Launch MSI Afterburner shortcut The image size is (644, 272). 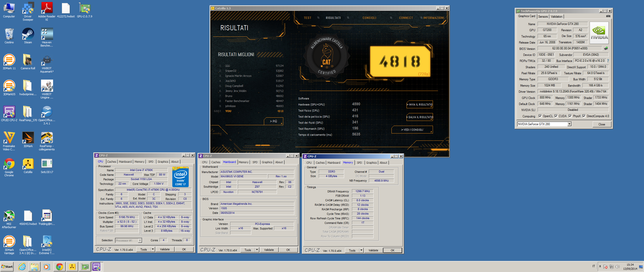9,219
